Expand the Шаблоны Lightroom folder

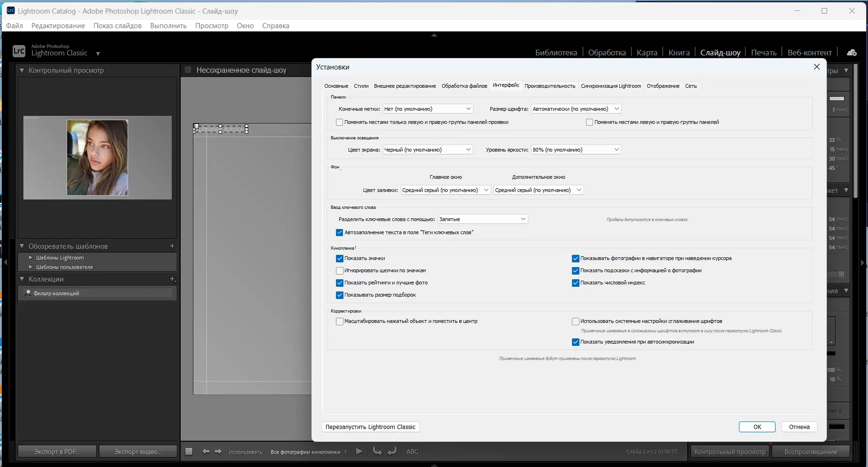click(x=30, y=258)
